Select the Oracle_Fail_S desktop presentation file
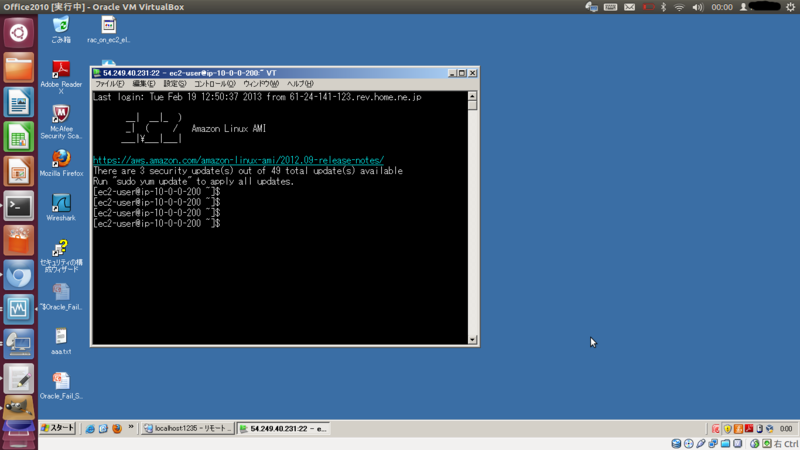 [x=61, y=386]
